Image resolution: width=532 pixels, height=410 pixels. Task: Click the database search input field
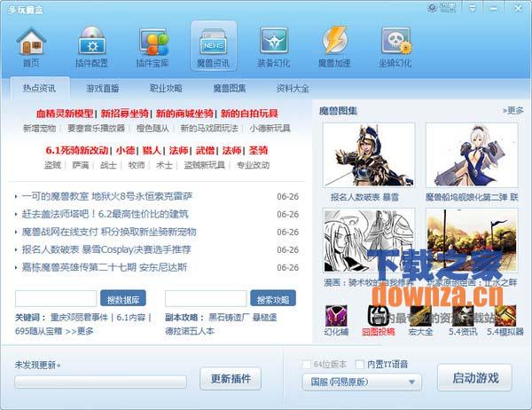tap(56, 299)
